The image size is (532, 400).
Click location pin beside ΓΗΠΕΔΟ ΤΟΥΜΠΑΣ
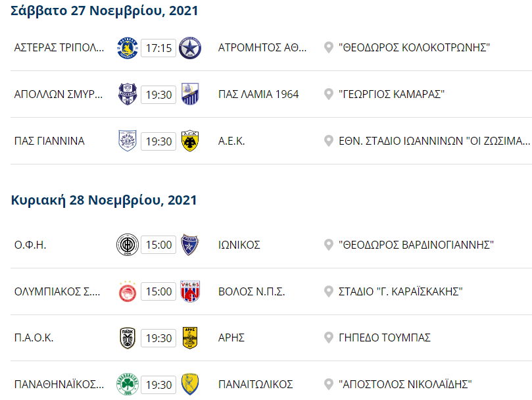pyautogui.click(x=329, y=337)
